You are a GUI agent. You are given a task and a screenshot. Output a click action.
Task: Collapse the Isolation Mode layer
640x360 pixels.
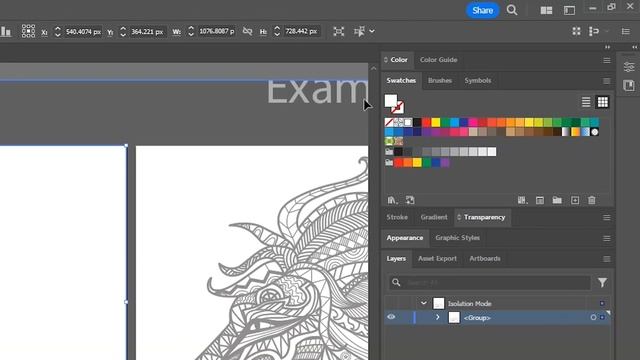coord(424,303)
